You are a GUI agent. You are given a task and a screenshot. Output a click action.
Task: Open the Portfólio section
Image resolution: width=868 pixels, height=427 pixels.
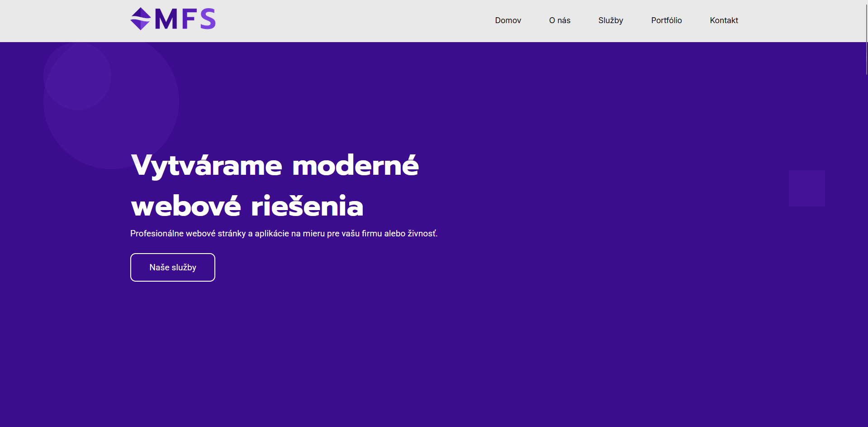point(666,20)
